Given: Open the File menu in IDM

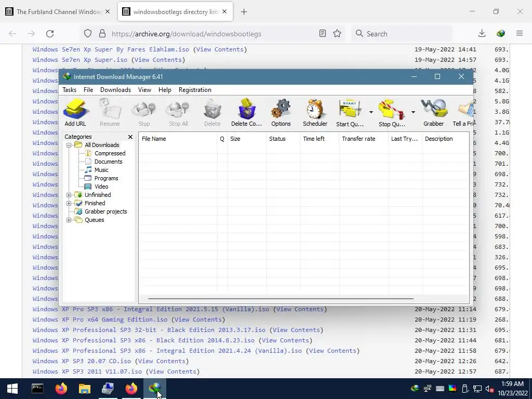Looking at the screenshot, I should (88, 90).
